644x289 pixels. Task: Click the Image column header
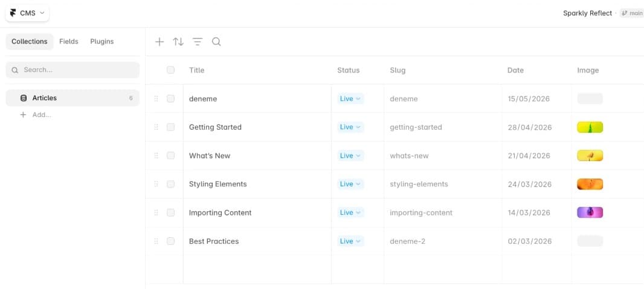[588, 70]
